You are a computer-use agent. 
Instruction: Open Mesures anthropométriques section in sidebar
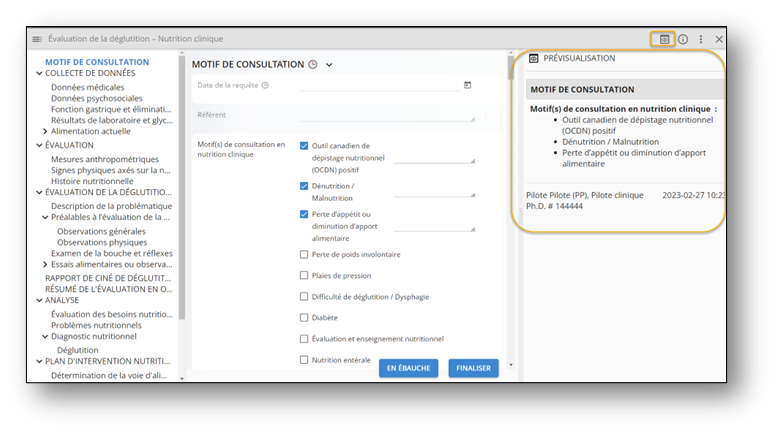click(x=104, y=158)
